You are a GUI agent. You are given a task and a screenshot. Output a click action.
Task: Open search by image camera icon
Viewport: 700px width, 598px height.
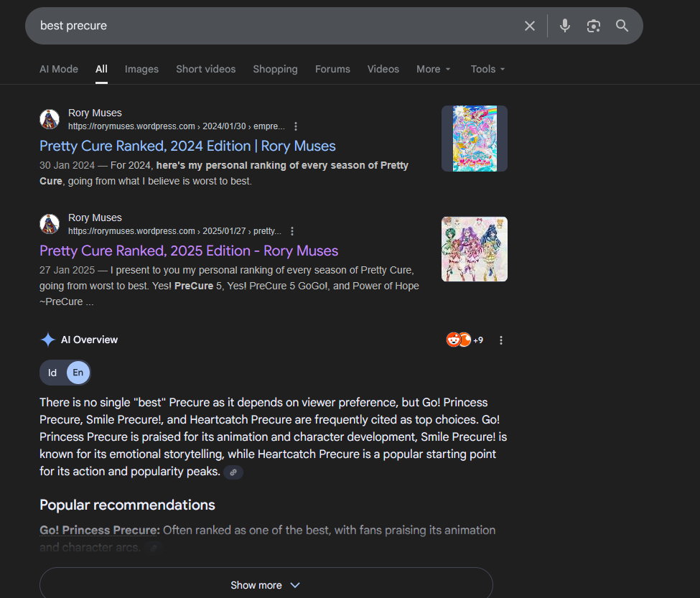tap(593, 26)
